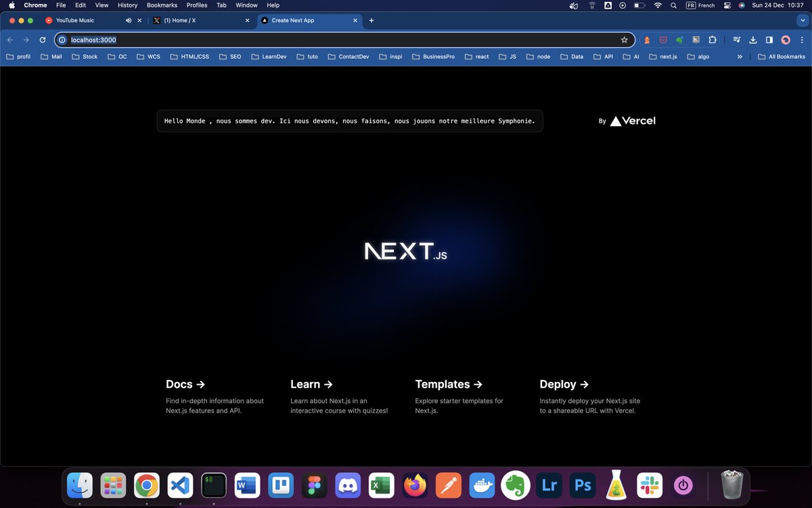Launch Photoshop from the Dock
Viewport: 812px width, 508px height.
point(582,485)
